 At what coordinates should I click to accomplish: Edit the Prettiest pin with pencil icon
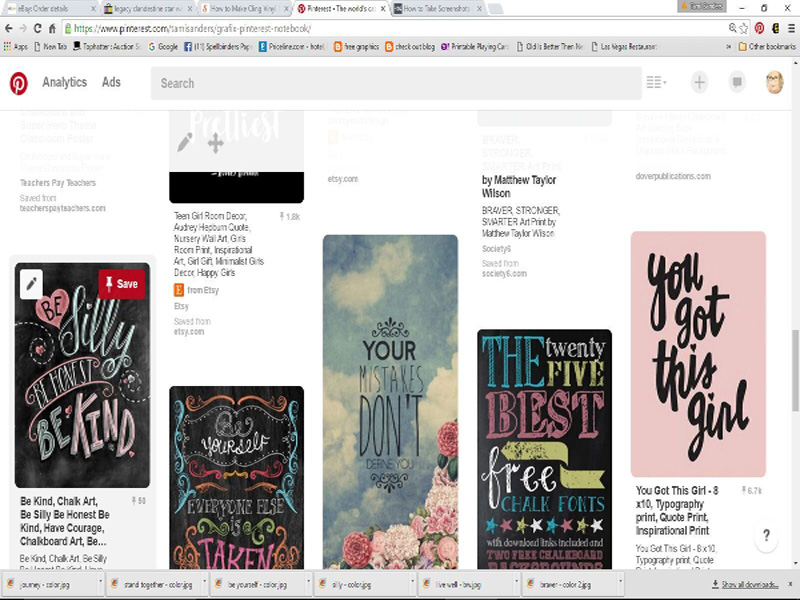pos(185,142)
